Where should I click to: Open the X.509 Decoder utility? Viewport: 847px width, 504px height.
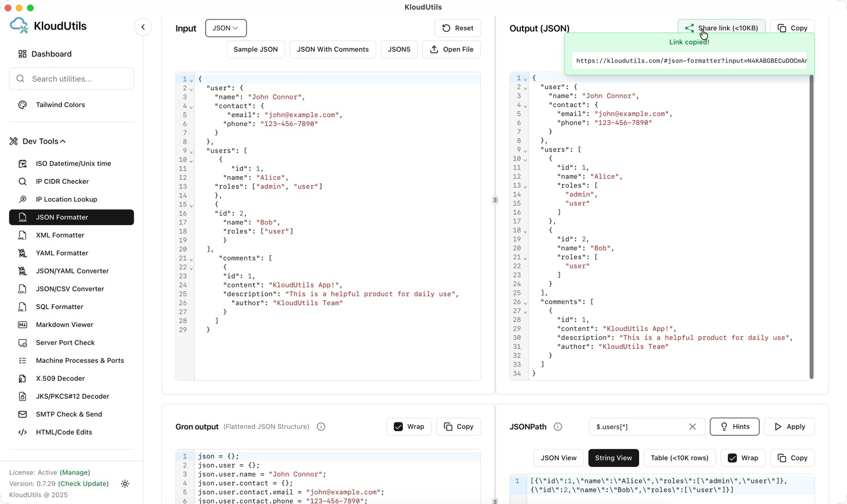(x=60, y=379)
